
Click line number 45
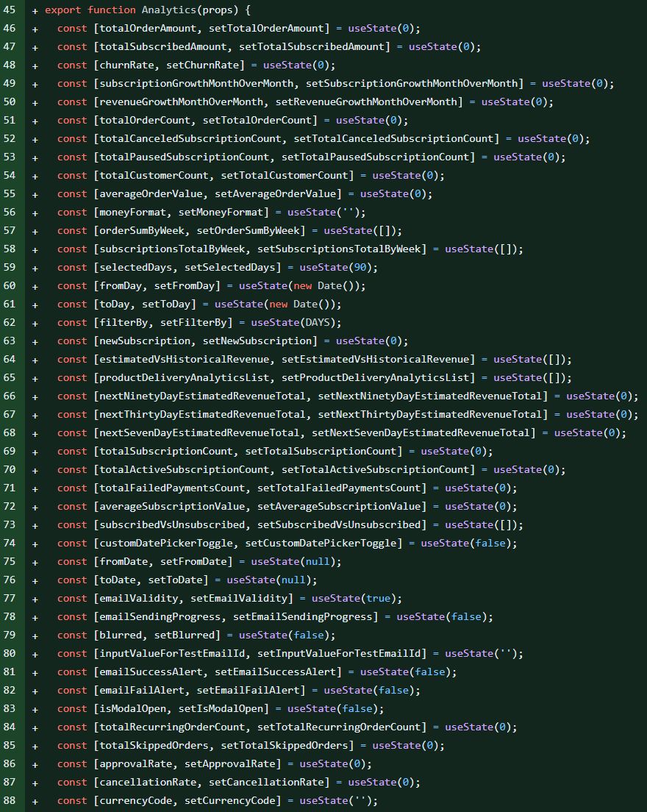[x=10, y=10]
